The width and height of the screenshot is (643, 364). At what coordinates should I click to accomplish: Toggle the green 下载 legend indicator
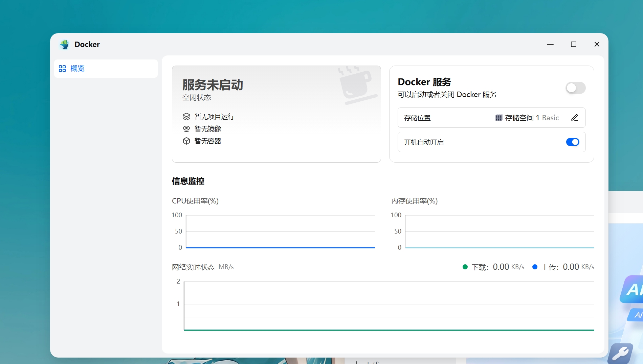[465, 267]
